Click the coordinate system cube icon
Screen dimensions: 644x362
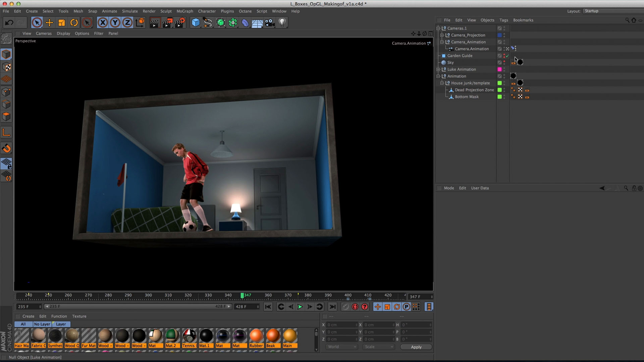pos(140,22)
